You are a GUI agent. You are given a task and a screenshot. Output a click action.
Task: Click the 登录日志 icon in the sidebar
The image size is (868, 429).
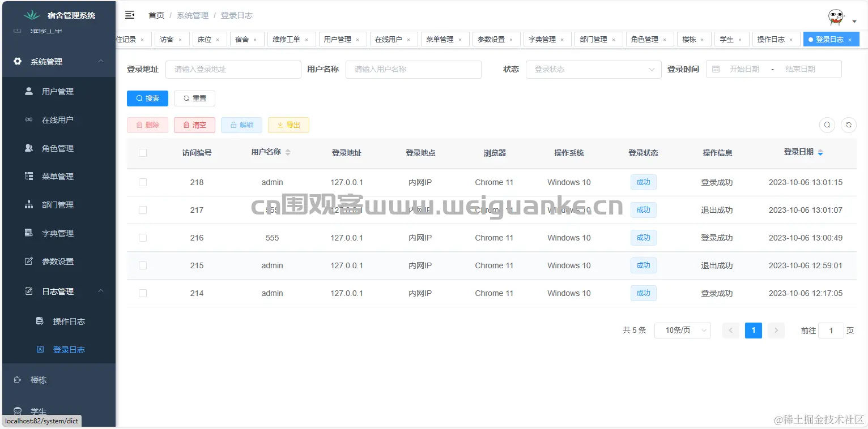(x=40, y=349)
